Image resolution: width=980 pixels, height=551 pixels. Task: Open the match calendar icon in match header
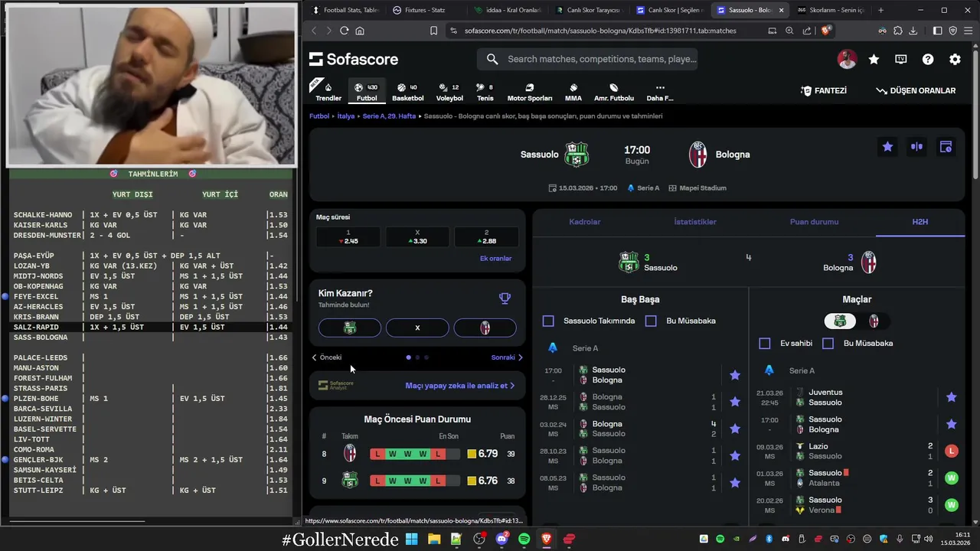pyautogui.click(x=946, y=147)
